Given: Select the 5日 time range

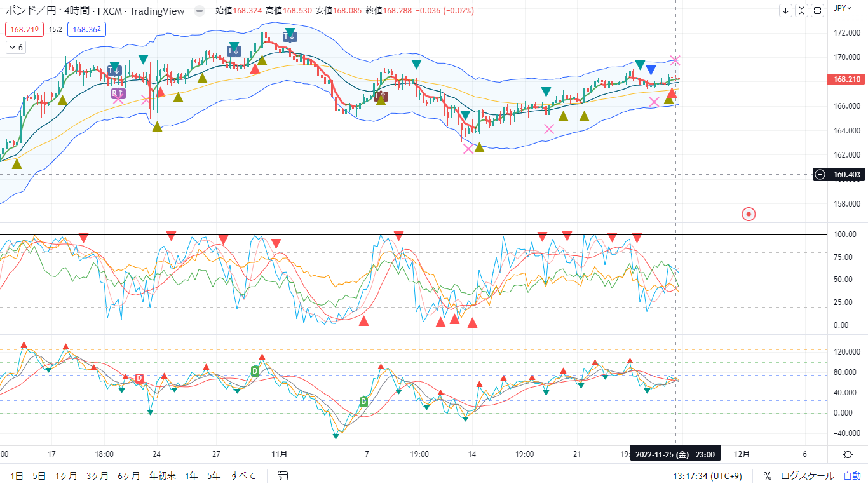Looking at the screenshot, I should [x=39, y=475].
